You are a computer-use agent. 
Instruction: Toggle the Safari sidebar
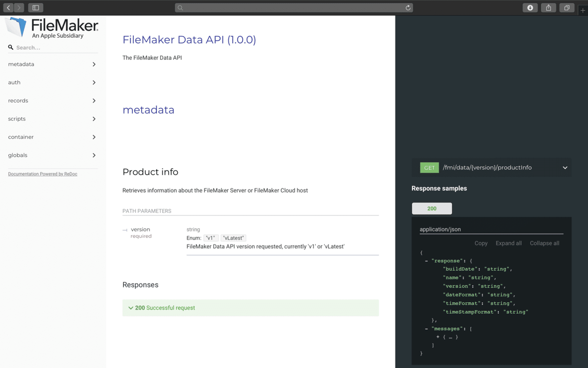click(35, 7)
